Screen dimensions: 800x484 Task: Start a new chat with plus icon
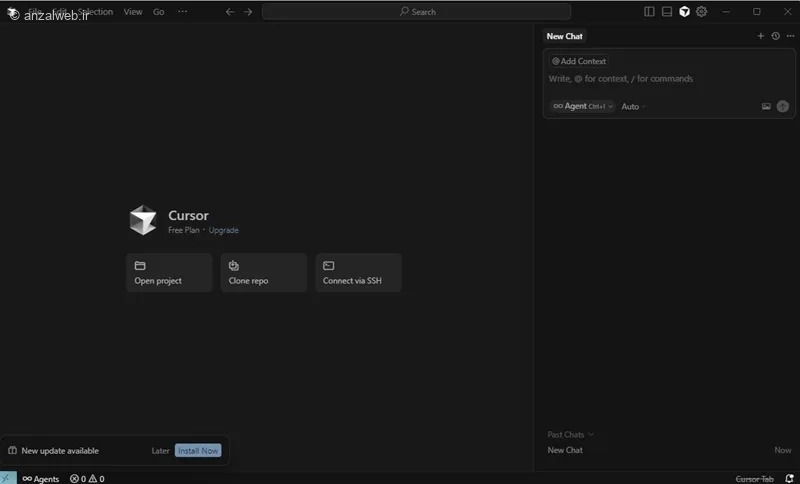pyautogui.click(x=760, y=36)
